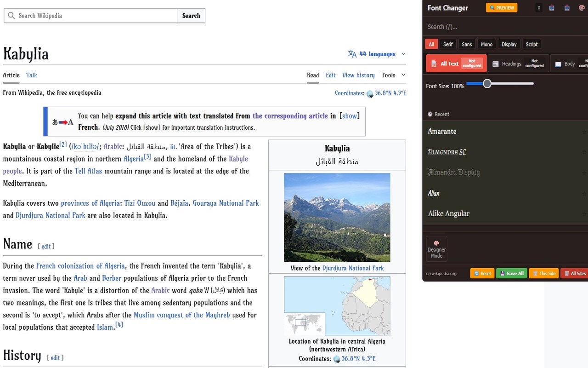Click the All Sites button
The height and width of the screenshot is (368, 588).
[574, 273]
